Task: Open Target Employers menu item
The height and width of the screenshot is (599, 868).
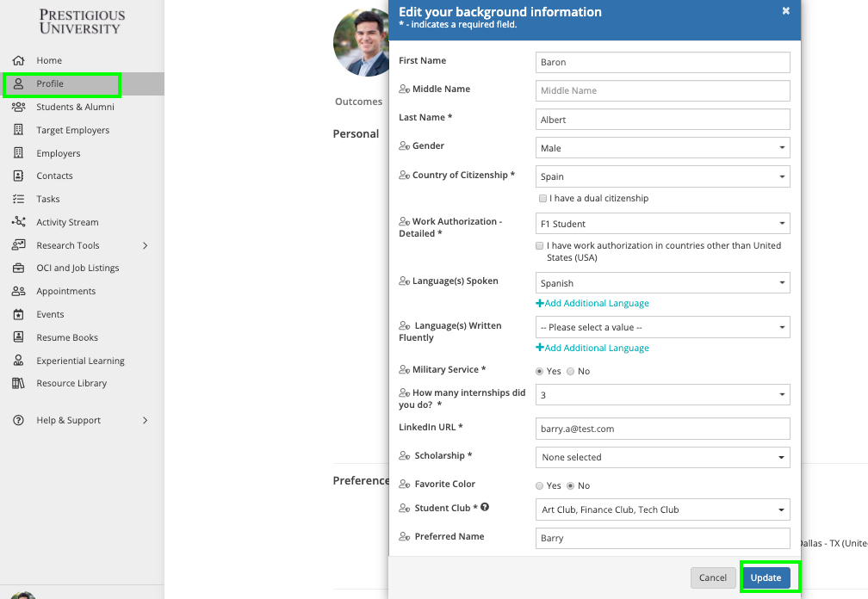Action: [72, 131]
